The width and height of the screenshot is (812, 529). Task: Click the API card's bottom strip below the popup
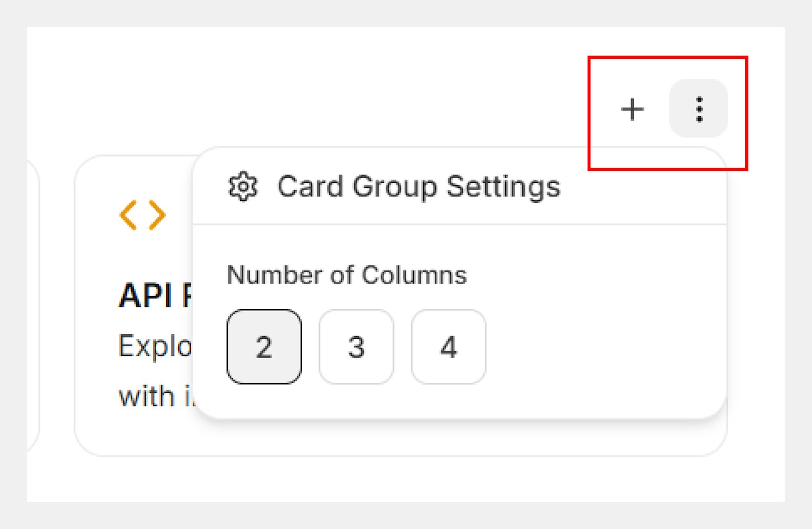(394, 438)
